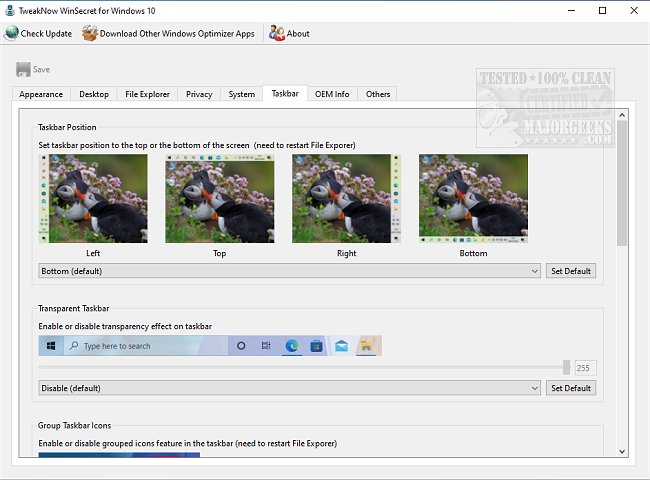Click the taskbar transparency slider handle
The width and height of the screenshot is (650, 480).
click(566, 367)
